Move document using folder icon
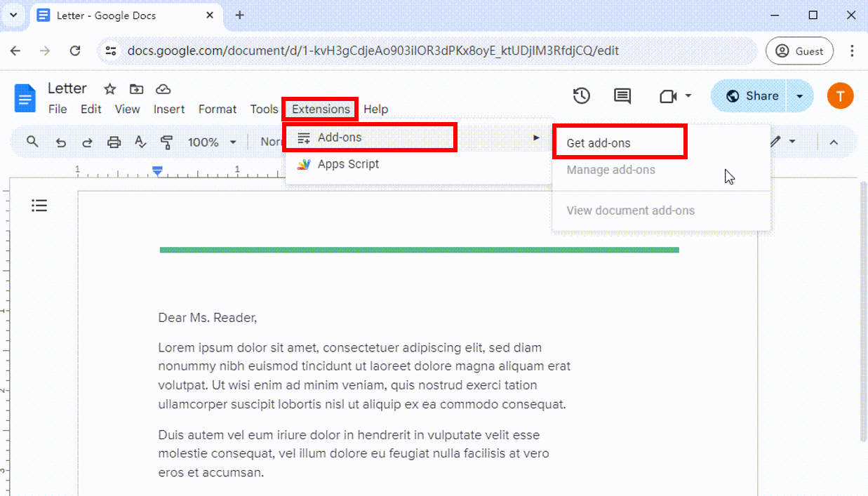 (137, 89)
